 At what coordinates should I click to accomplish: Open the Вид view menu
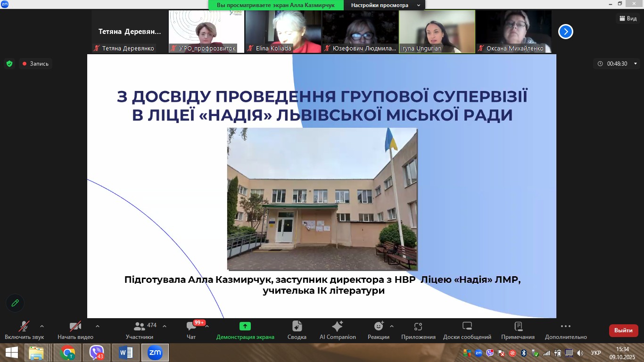coord(628,18)
